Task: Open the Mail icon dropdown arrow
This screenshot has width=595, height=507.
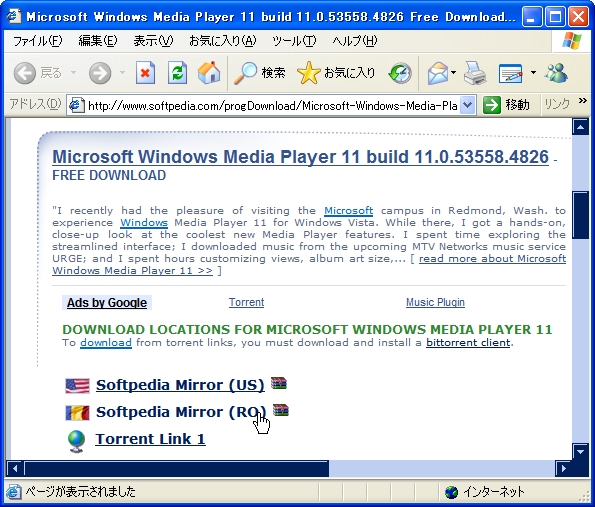Action: coord(453,72)
